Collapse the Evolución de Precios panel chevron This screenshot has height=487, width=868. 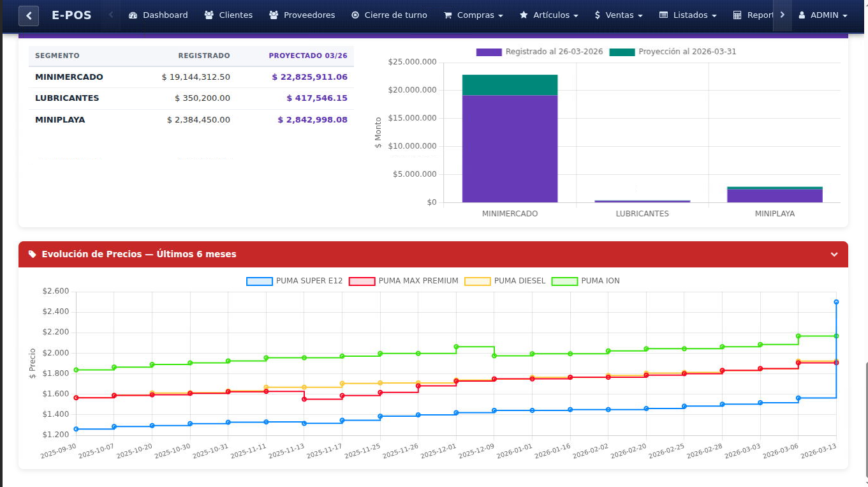tap(834, 254)
